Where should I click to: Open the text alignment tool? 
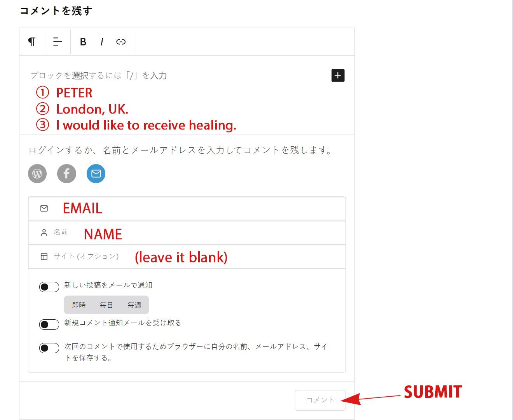point(57,42)
